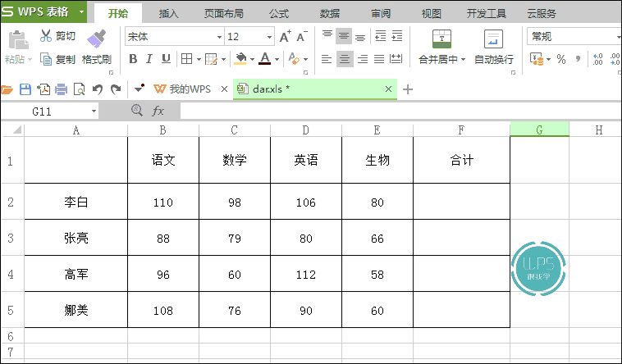Click the Paste clipboard icon

[18, 39]
